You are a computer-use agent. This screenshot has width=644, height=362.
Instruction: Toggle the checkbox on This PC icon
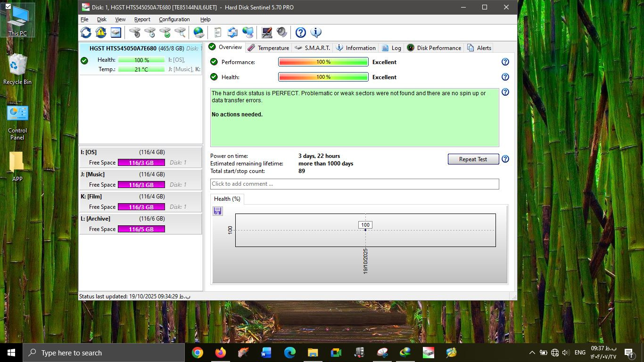coord(8,7)
